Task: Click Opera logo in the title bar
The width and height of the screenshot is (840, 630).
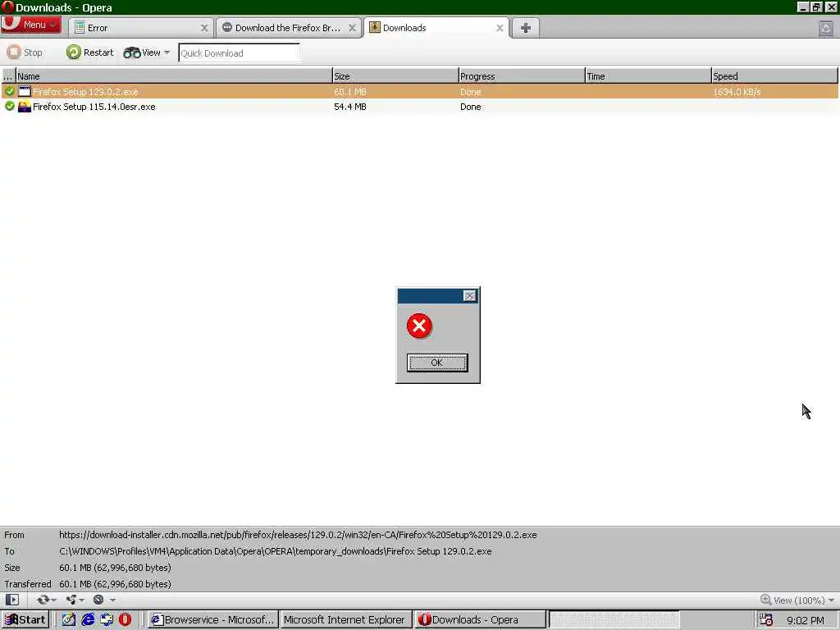Action: point(7,7)
